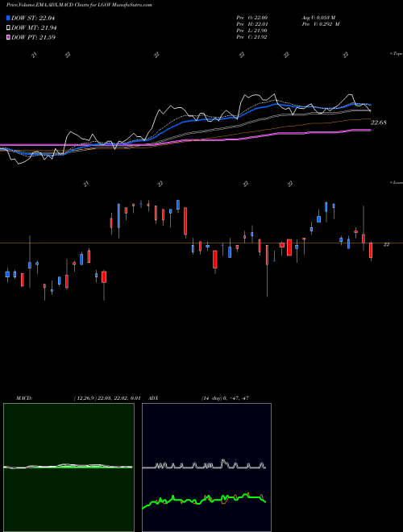Open the dark blue ADX indicator panel
The width and height of the screenshot is (403, 532).
[206, 468]
